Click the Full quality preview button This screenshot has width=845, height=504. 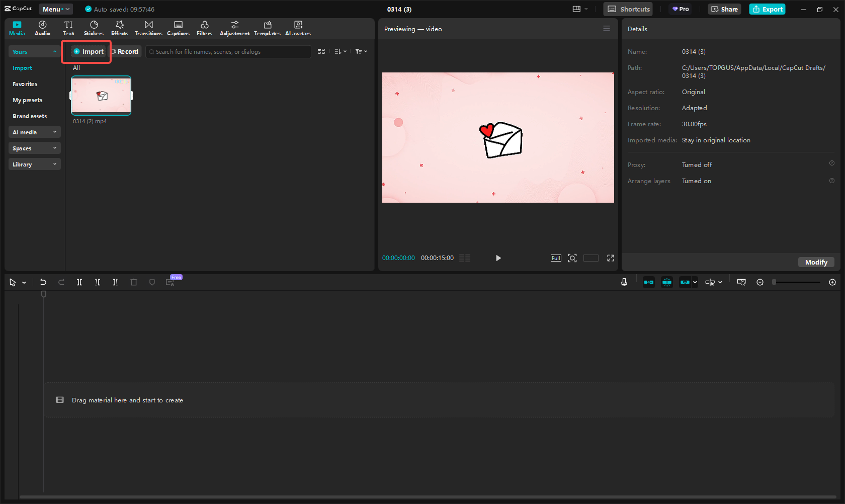point(556,258)
